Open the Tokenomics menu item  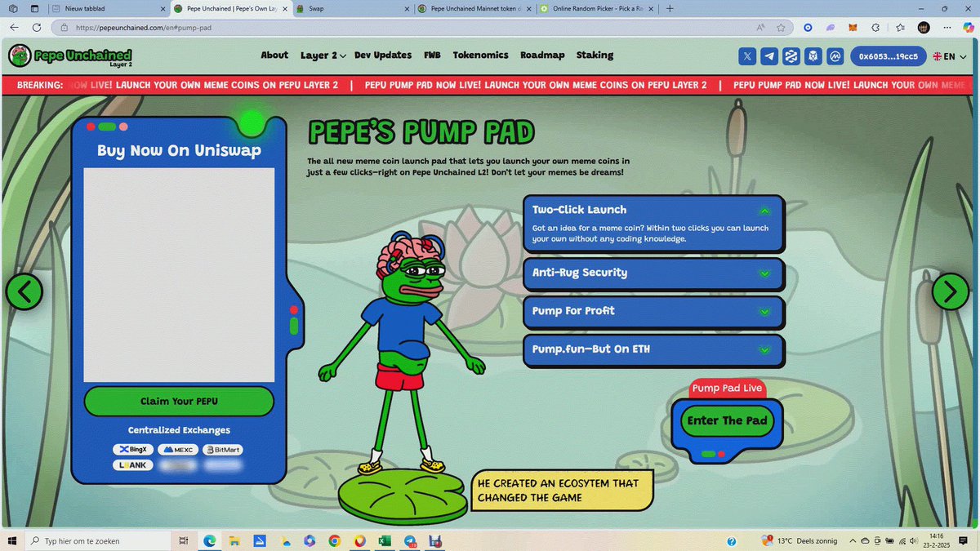tap(480, 56)
